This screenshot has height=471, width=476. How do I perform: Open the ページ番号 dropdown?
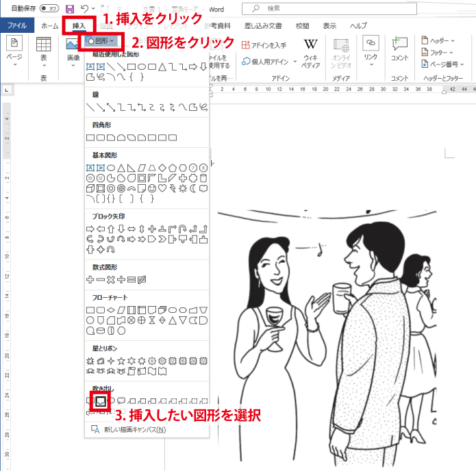pos(443,64)
